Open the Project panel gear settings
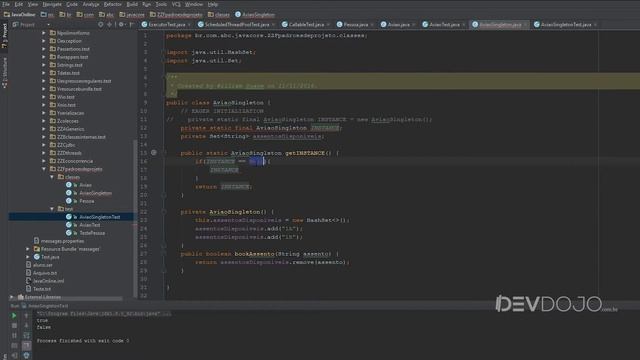This screenshot has height=360, width=640. (x=121, y=24)
